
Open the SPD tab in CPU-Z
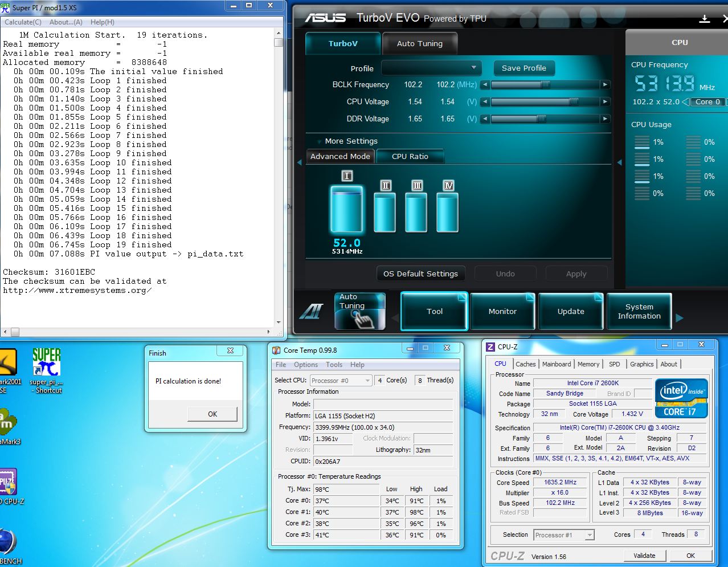[x=614, y=364]
